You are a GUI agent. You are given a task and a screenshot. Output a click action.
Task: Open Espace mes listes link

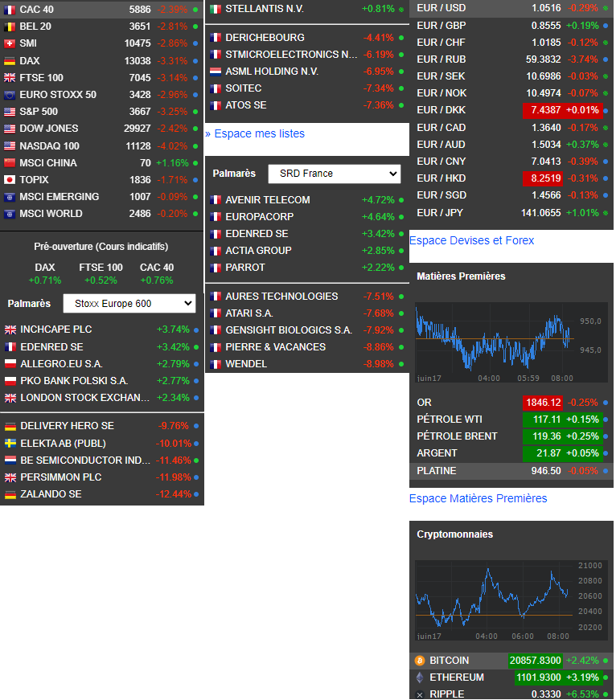[x=255, y=133]
